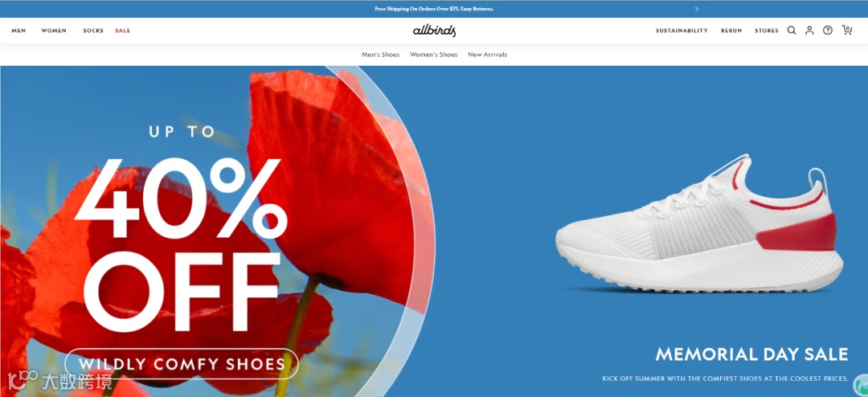Open the SUSTAINABILITY page link
868x397 pixels.
682,31
